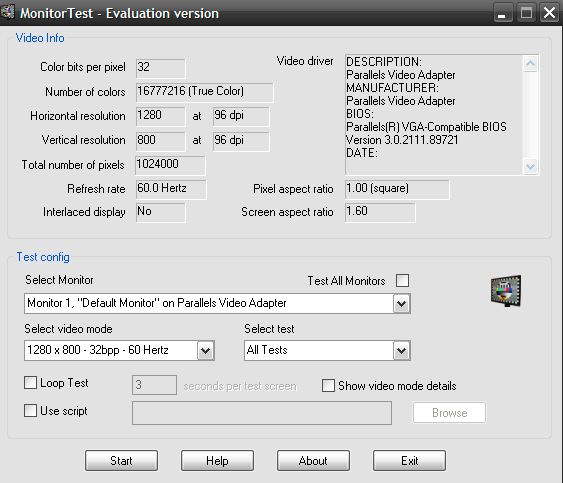The width and height of the screenshot is (563, 483).
Task: Click the MonitorTest app icon in title bar
Action: [x=8, y=11]
